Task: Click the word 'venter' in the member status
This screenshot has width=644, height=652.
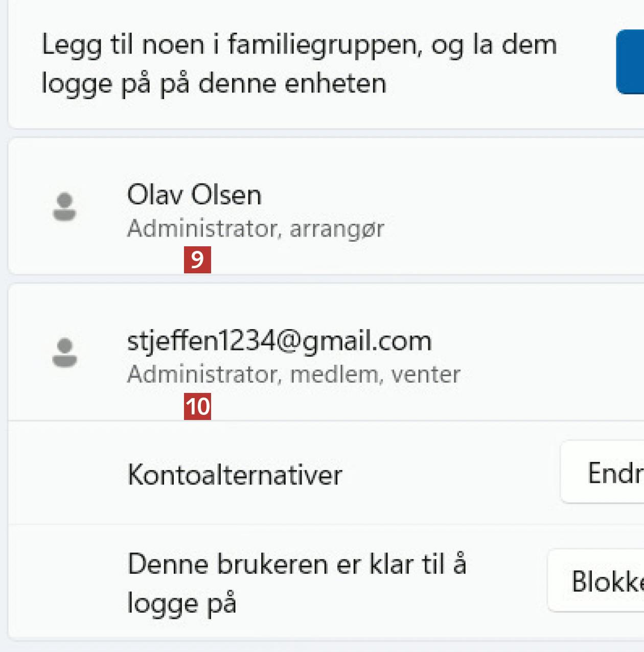Action: (425, 375)
